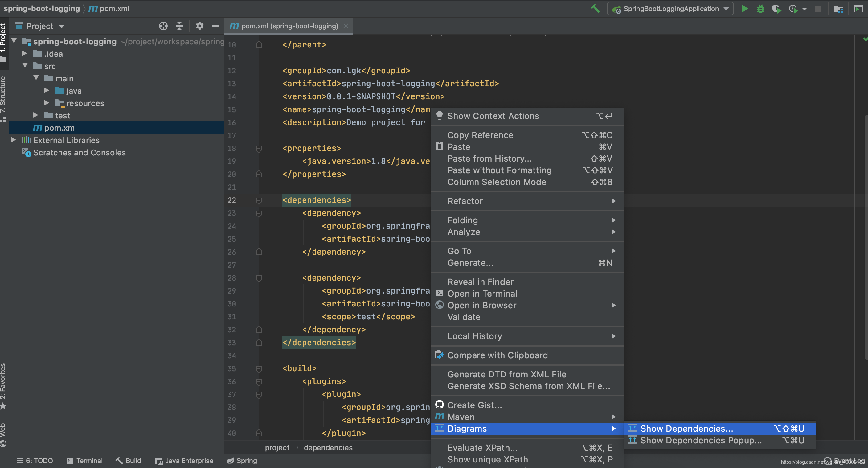Click the globe icon next to Open in Browser
The width and height of the screenshot is (868, 468).
coord(439,305)
